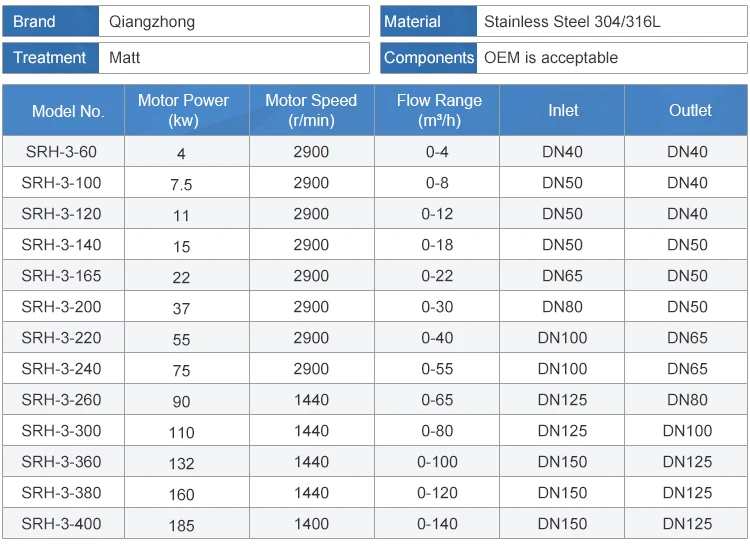Select model SRH-3-140 cell
The image size is (750, 544).
tap(64, 245)
